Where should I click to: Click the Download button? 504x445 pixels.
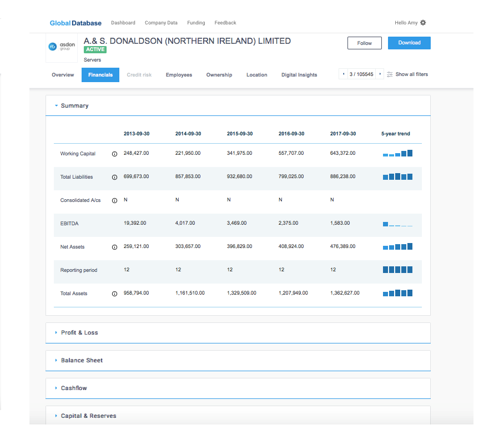409,43
